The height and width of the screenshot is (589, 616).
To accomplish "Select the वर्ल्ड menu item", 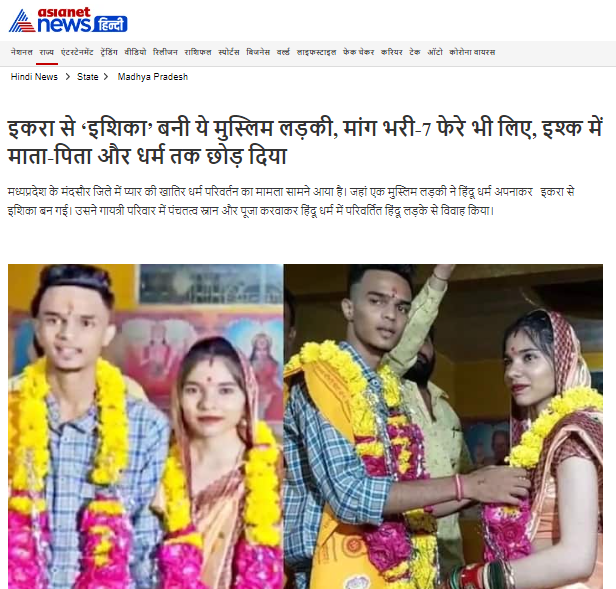I will (283, 52).
